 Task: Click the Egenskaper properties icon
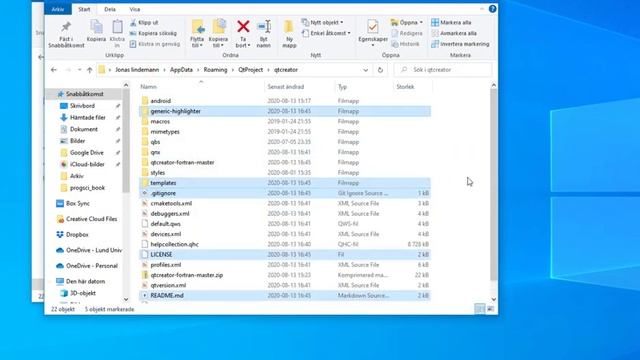point(373,27)
